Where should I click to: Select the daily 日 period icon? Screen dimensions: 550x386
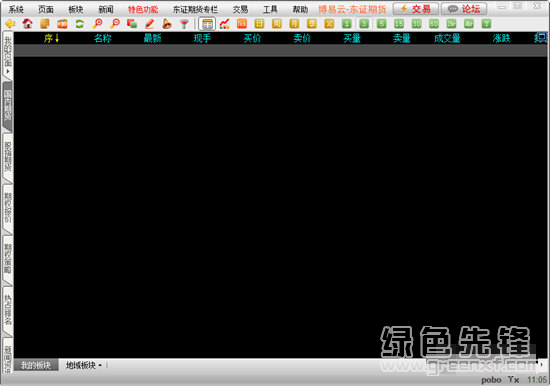pyautogui.click(x=259, y=24)
